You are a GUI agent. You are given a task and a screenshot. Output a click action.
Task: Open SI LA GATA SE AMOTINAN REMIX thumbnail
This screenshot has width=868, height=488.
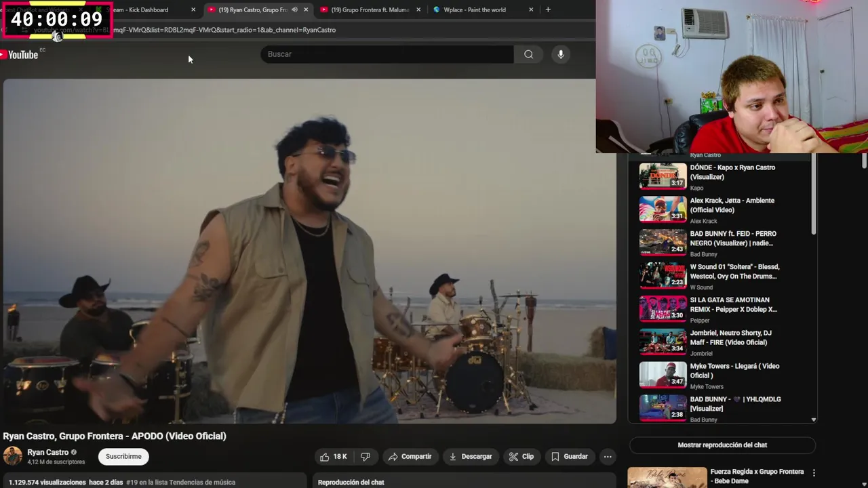pyautogui.click(x=663, y=309)
